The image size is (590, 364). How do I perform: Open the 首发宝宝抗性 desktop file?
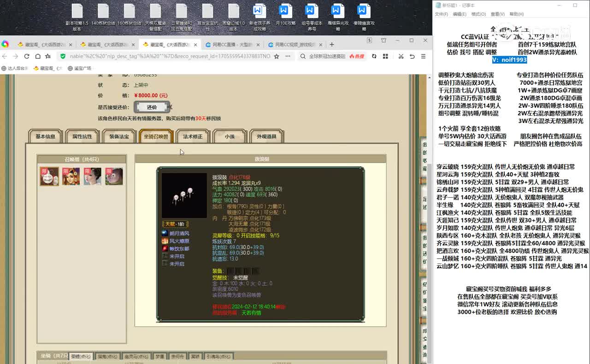pos(207,18)
